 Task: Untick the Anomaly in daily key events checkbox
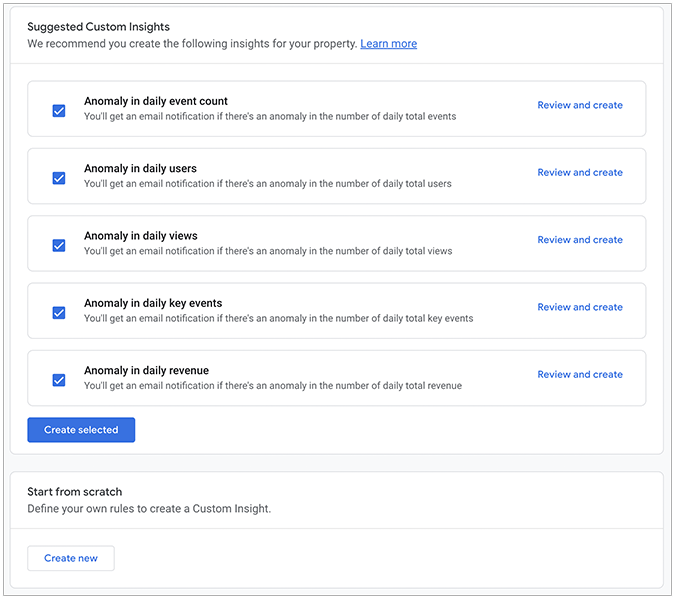59,313
